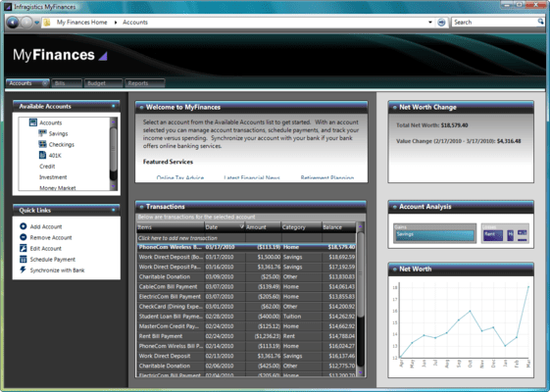Select the Charitable Donation 03/09/2010 row
The image size is (550, 392).
point(246,276)
